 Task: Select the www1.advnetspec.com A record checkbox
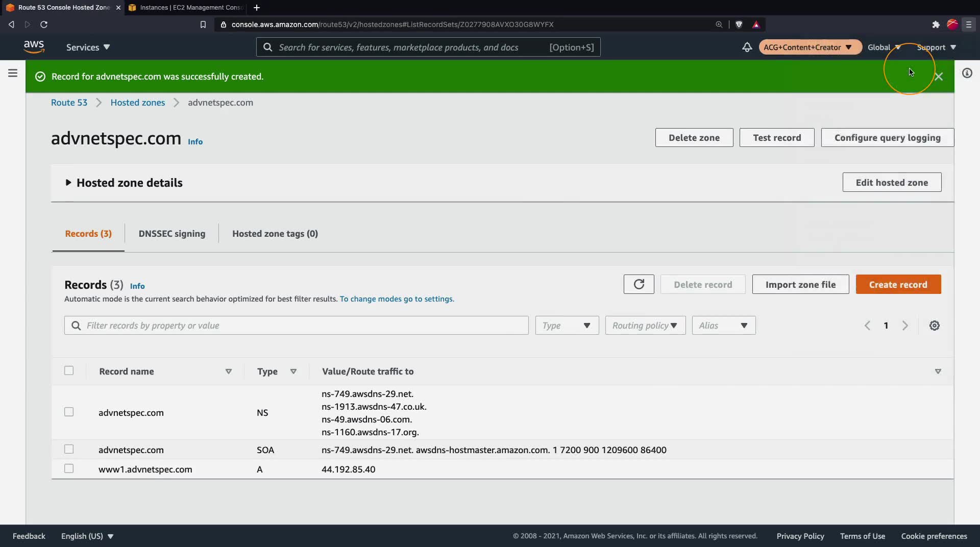click(69, 468)
